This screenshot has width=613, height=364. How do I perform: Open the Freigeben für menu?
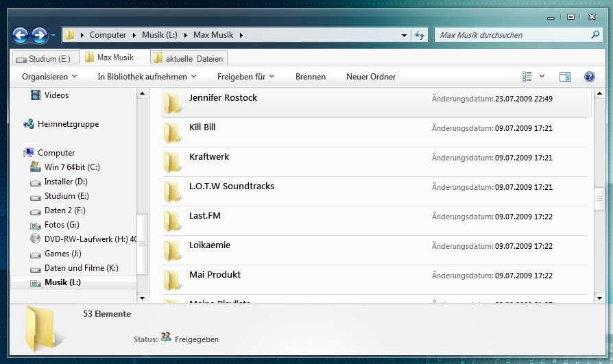[245, 77]
